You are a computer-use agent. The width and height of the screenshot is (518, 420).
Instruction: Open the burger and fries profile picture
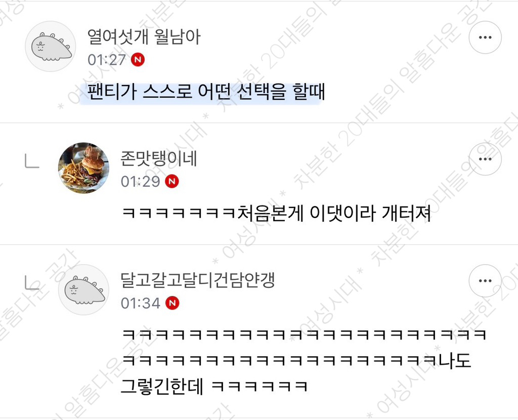[83, 168]
